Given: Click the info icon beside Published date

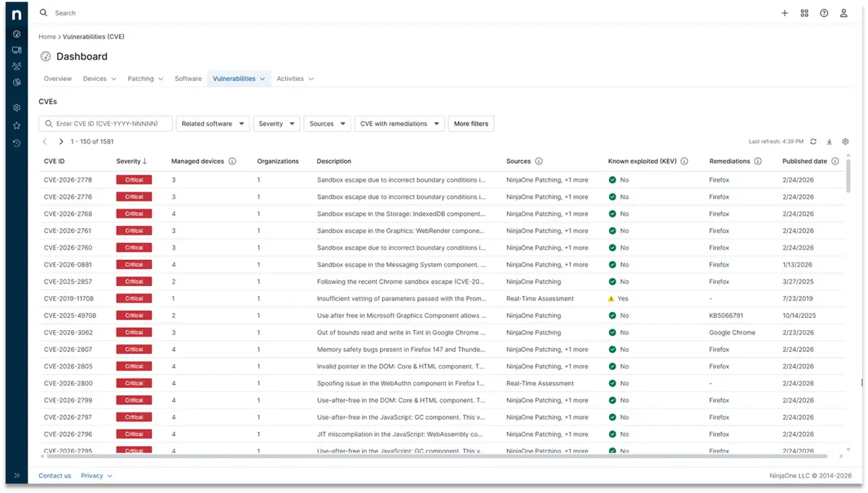Looking at the screenshot, I should coord(835,161).
